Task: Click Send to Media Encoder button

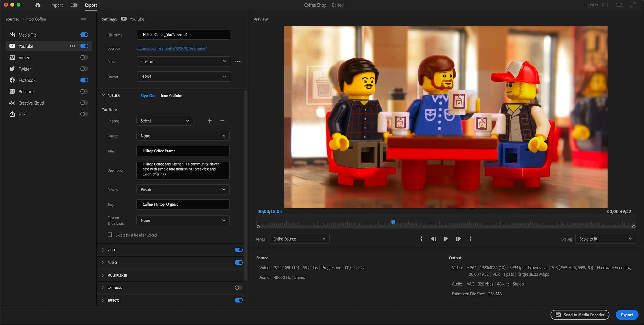Action: click(x=580, y=315)
